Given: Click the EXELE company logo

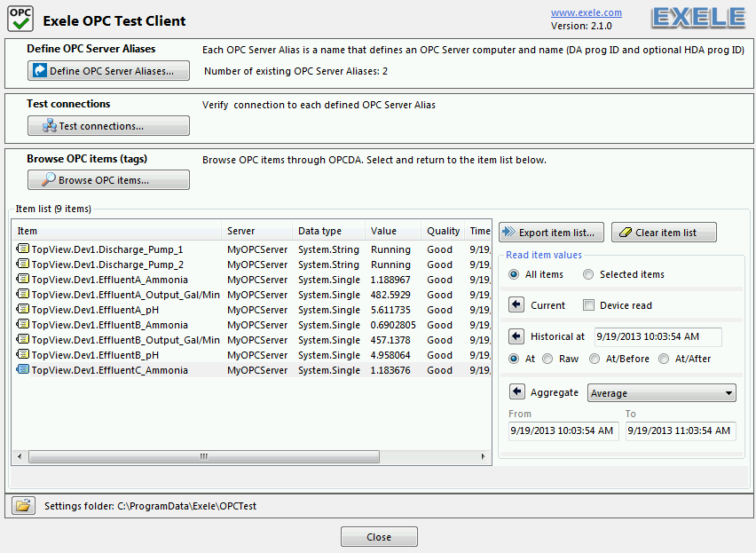Looking at the screenshot, I should pos(698,19).
